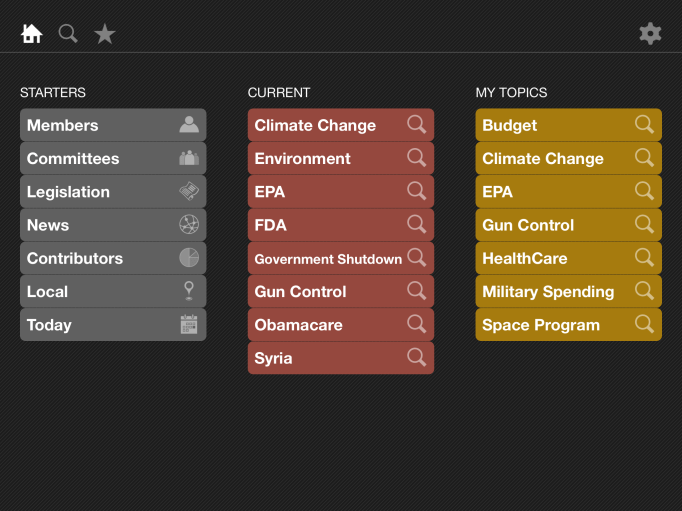Open the FDA current topic
The width and height of the screenshot is (682, 511).
coord(271,225)
